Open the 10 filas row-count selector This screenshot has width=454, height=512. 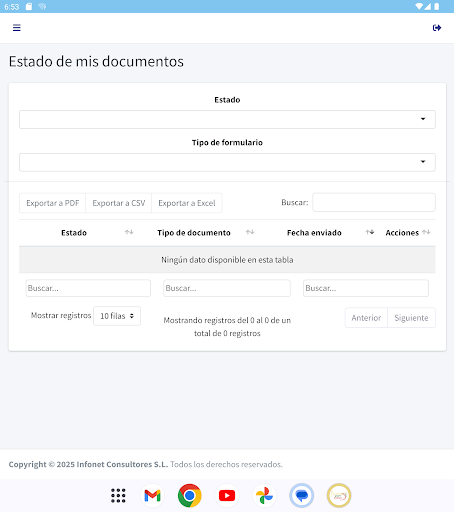[117, 316]
